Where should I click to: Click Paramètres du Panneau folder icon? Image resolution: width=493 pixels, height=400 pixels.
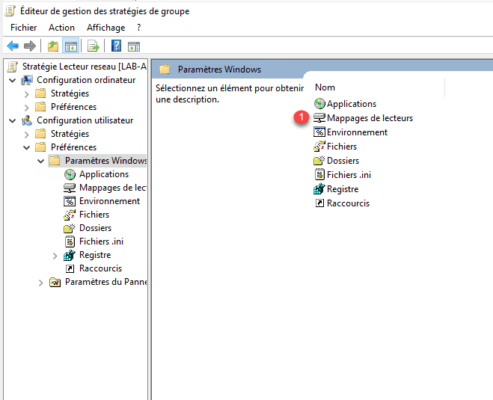click(55, 282)
